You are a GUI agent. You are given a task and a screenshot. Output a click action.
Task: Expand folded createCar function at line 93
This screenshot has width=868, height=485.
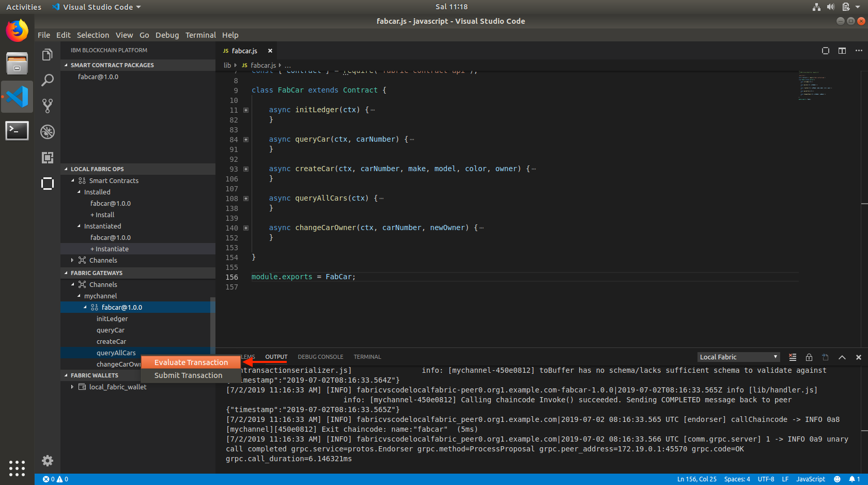tap(246, 169)
